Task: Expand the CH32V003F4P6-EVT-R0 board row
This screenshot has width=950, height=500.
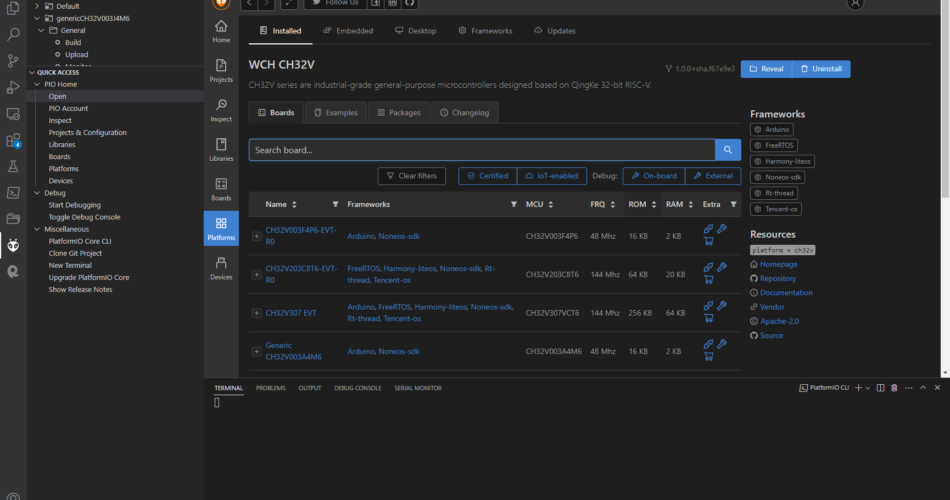Action: click(256, 236)
